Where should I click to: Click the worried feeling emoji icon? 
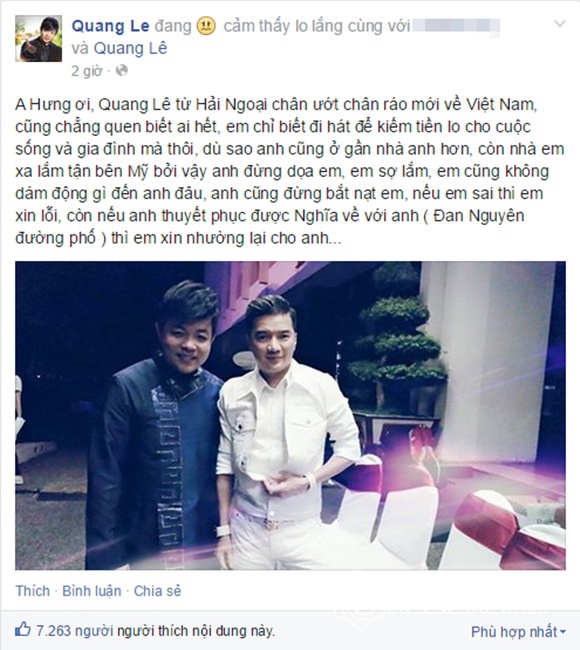click(206, 27)
